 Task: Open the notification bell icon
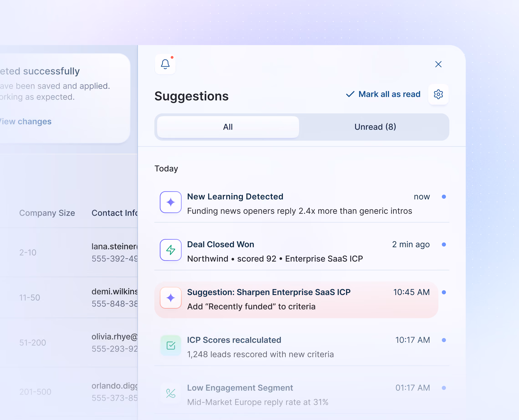point(165,64)
